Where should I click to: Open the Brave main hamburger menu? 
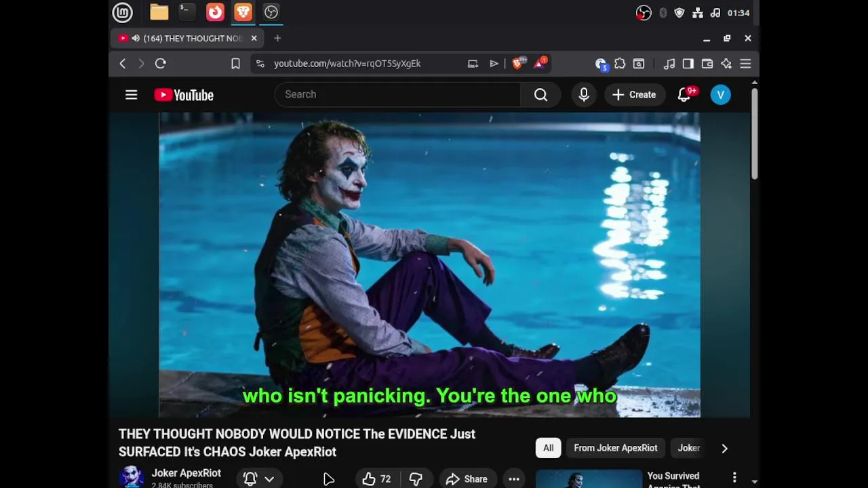pyautogui.click(x=745, y=64)
